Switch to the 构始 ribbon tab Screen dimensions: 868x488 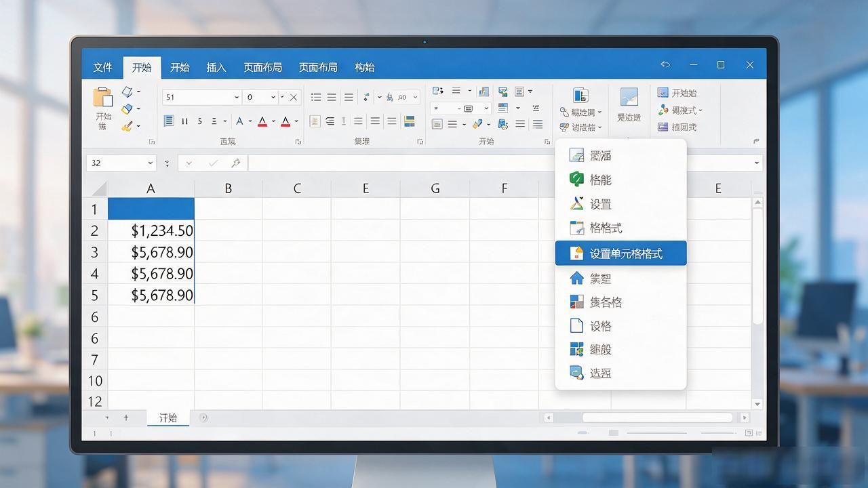click(x=364, y=67)
